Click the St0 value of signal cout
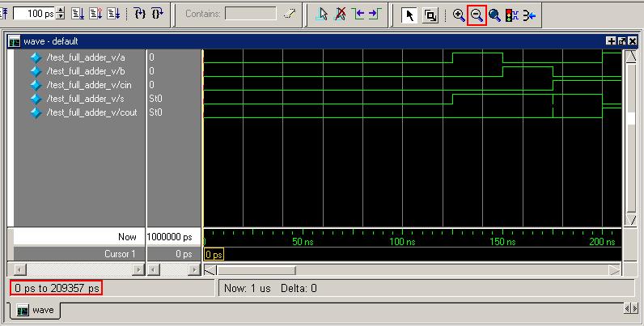 (155, 112)
